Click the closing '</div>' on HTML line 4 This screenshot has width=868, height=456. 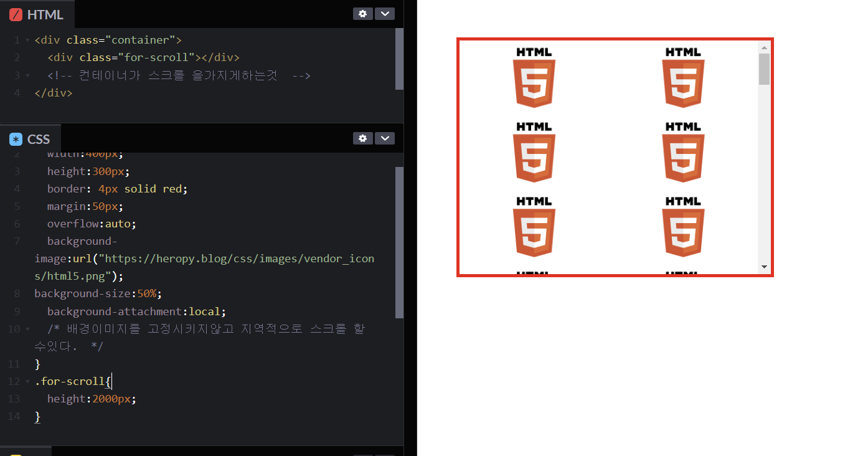pyautogui.click(x=54, y=93)
